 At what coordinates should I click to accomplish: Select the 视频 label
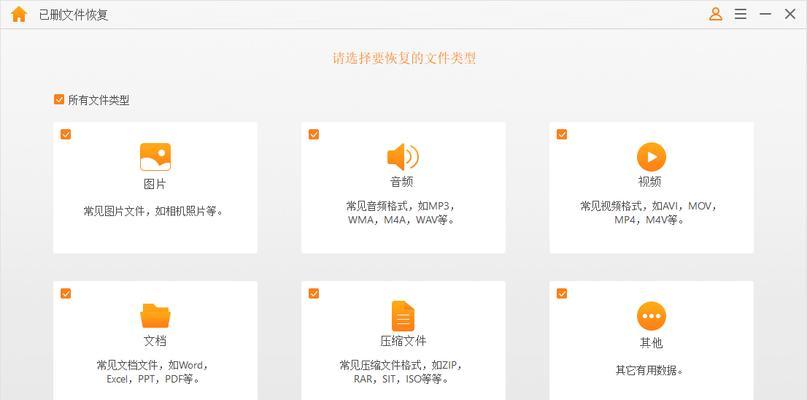[x=650, y=182]
